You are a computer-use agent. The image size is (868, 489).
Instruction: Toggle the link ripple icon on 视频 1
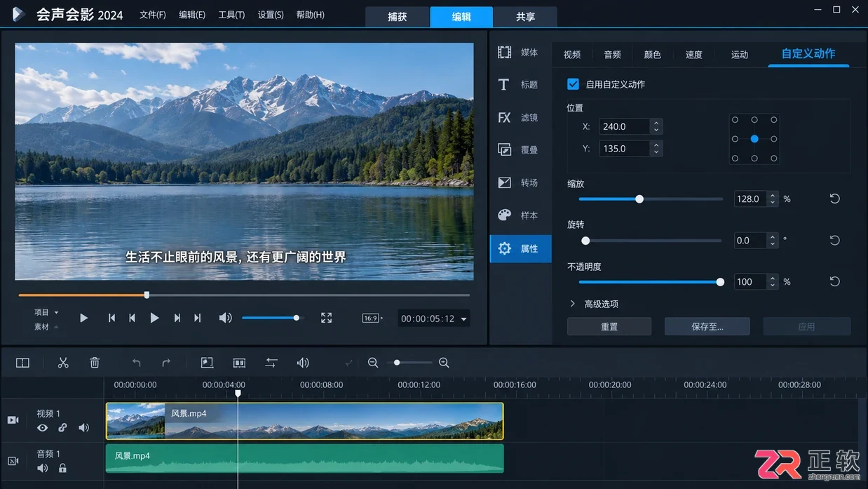click(62, 428)
